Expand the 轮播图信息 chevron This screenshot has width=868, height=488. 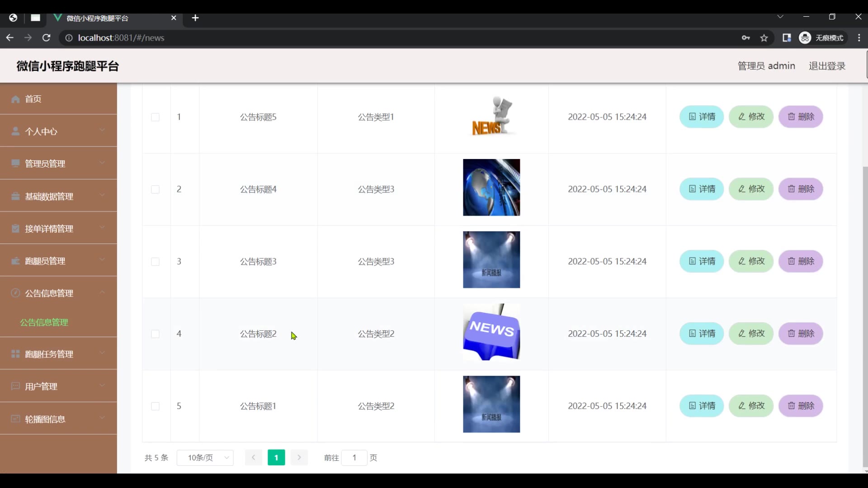(102, 418)
